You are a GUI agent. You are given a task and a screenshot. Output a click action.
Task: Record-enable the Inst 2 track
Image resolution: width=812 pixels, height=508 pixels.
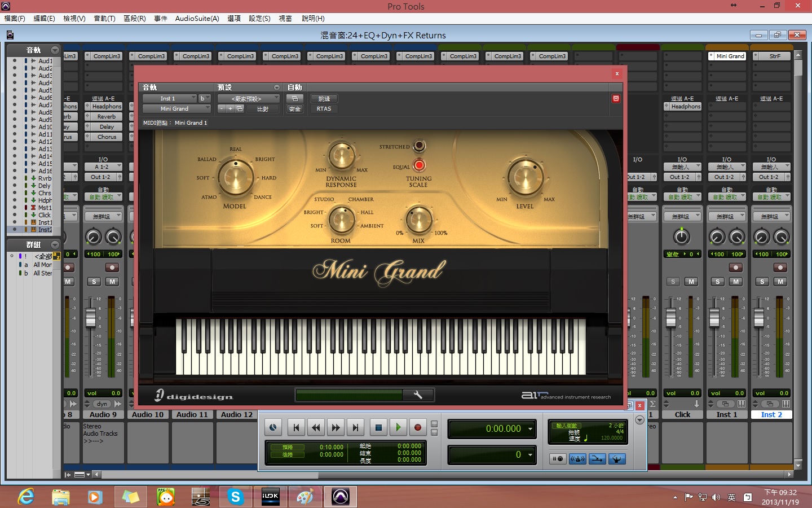pyautogui.click(x=780, y=267)
